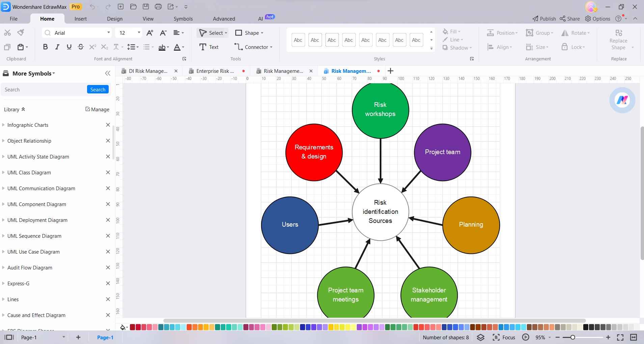644x344 pixels.
Task: Click the symbol Search button
Action: point(98,90)
